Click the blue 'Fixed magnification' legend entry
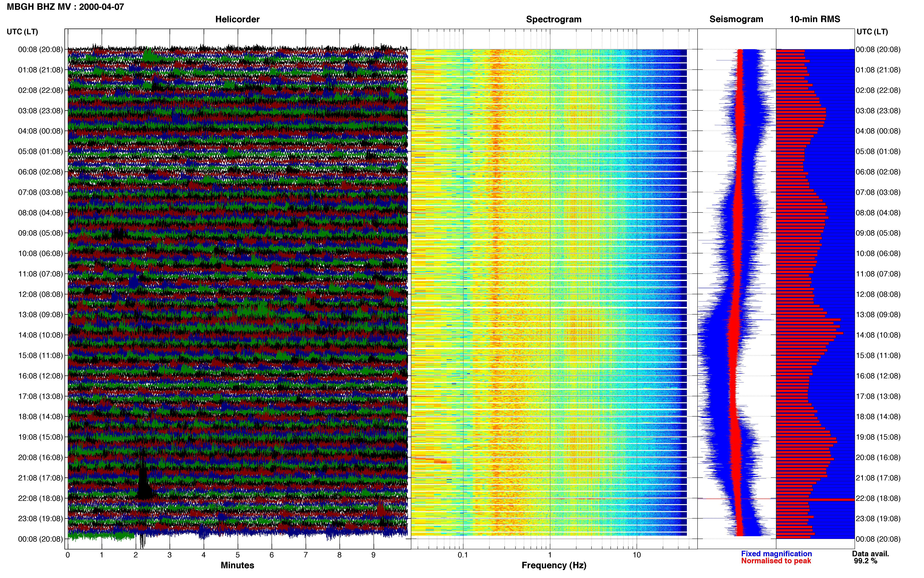 (777, 554)
